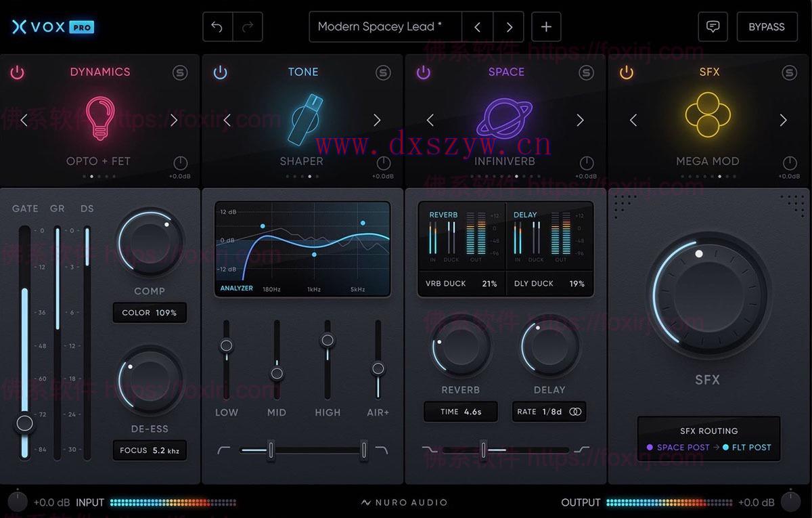This screenshot has height=518, width=812.
Task: Open the comment/feedback icon
Action: tap(713, 27)
